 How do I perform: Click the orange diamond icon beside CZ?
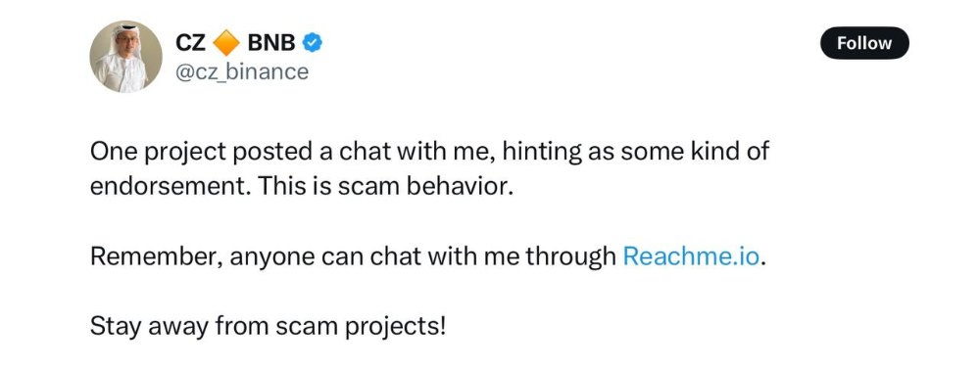(x=226, y=43)
